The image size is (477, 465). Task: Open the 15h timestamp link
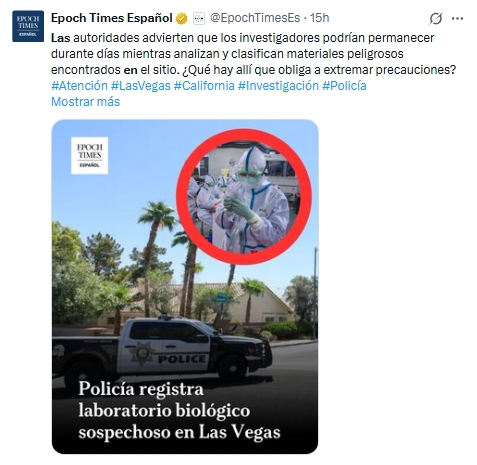(319, 18)
